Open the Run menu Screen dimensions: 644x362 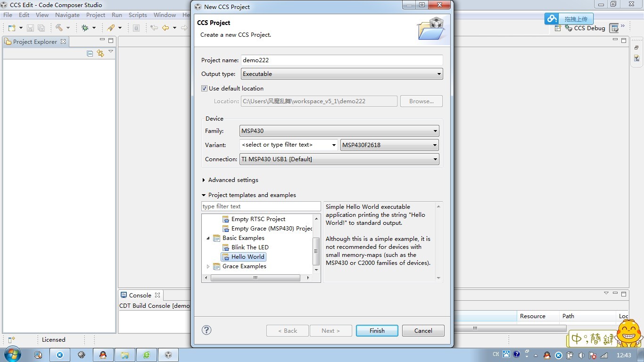click(x=117, y=15)
